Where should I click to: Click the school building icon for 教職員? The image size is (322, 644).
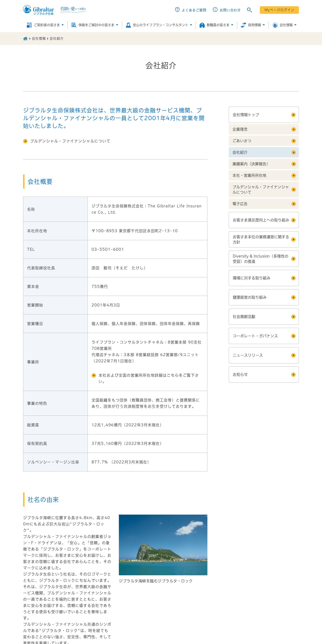click(x=202, y=25)
